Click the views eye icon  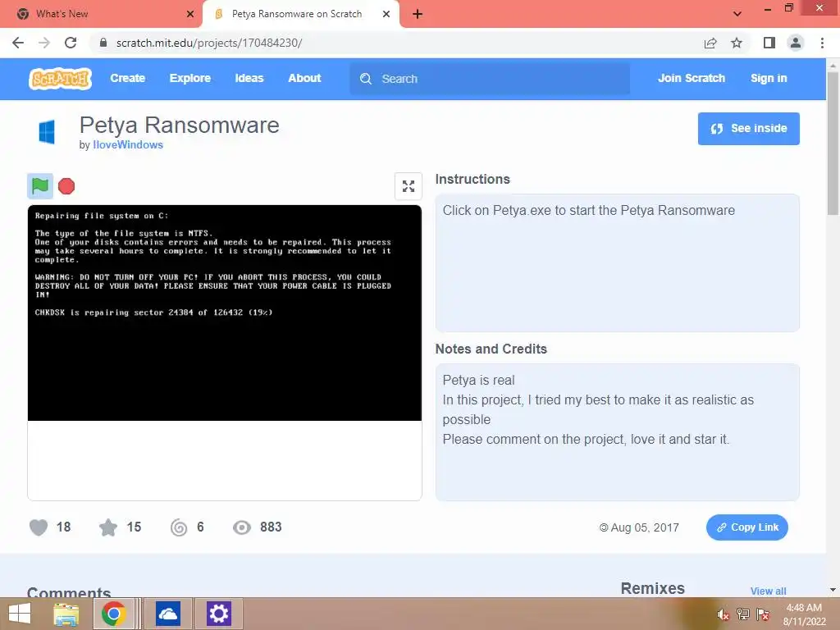pos(242,527)
